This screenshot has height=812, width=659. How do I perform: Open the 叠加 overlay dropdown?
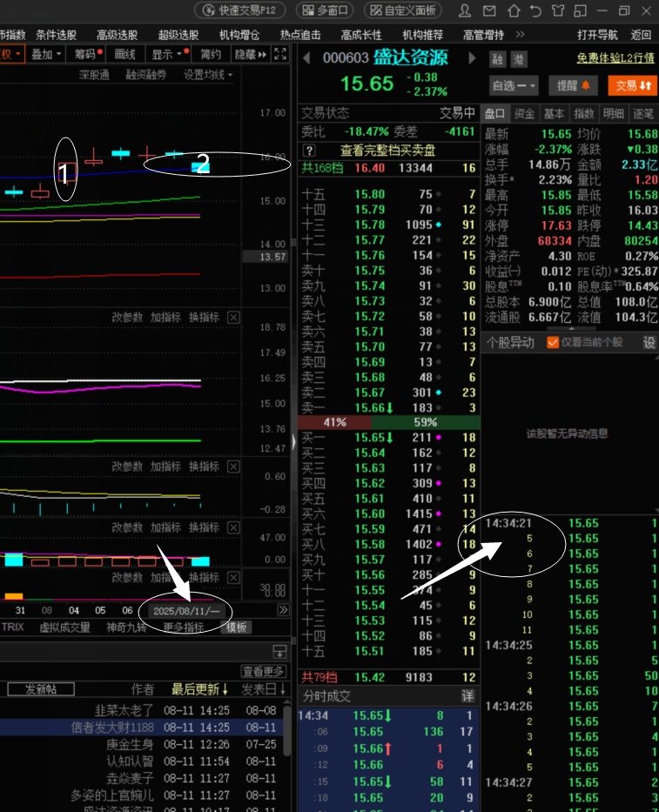click(46, 54)
